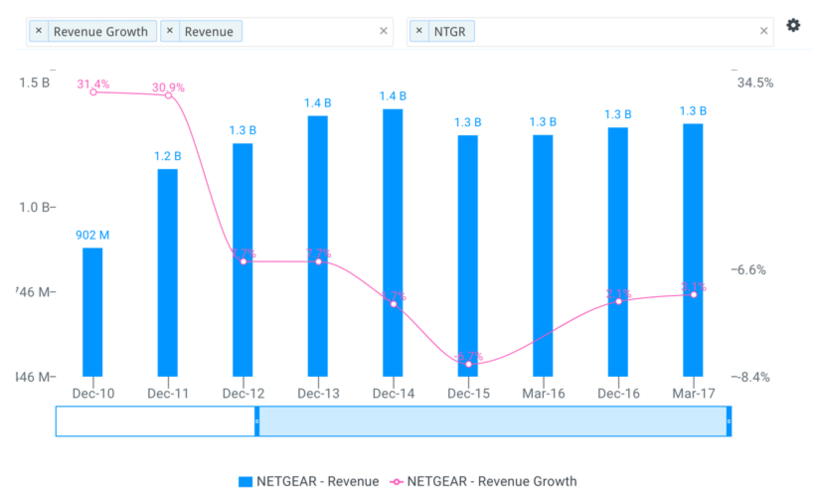821x504 pixels.
Task: Select the Mar-17 revenue bar
Action: pyautogui.click(x=693, y=250)
